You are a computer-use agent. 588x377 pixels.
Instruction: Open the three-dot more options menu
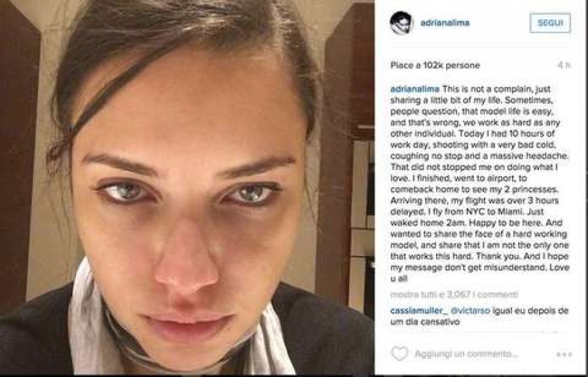coord(564,354)
